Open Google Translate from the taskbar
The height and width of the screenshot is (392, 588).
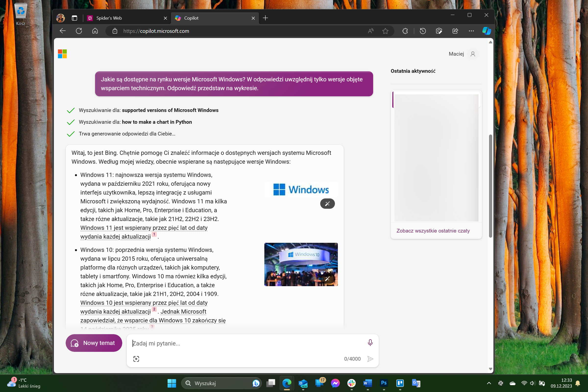416,383
